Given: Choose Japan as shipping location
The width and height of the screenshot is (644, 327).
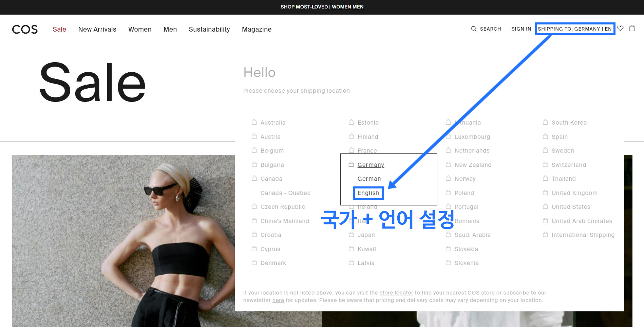Looking at the screenshot, I should (366, 235).
